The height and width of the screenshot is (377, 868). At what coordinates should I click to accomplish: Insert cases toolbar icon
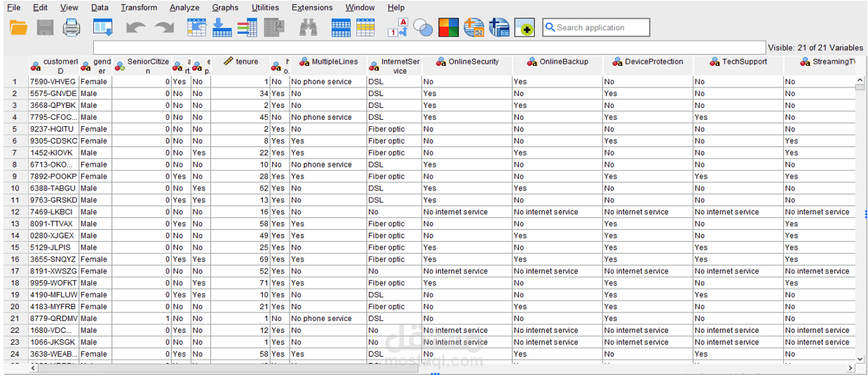pos(341,27)
